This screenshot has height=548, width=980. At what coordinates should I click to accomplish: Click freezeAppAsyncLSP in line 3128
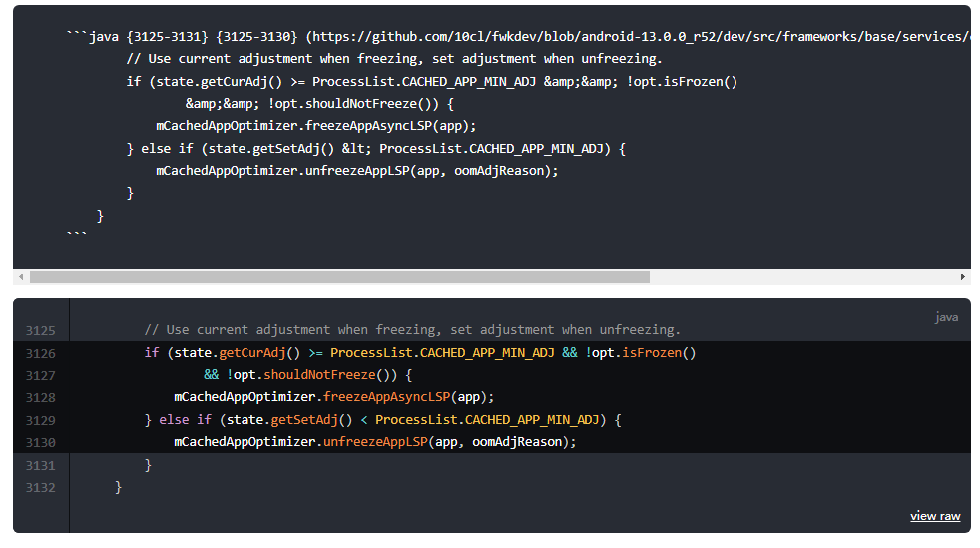point(386,397)
